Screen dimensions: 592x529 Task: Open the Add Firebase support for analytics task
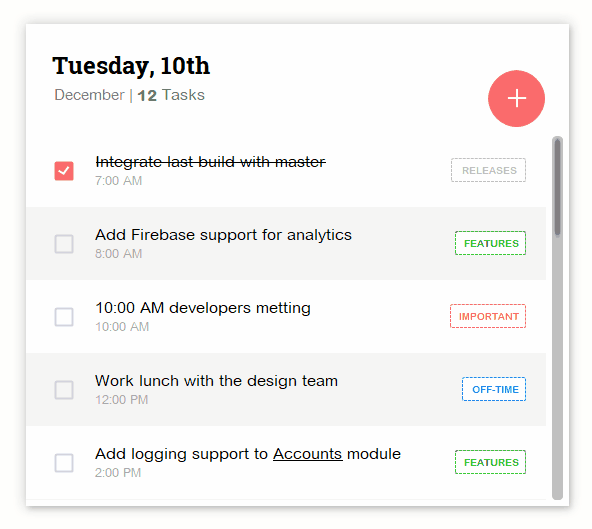tap(223, 235)
